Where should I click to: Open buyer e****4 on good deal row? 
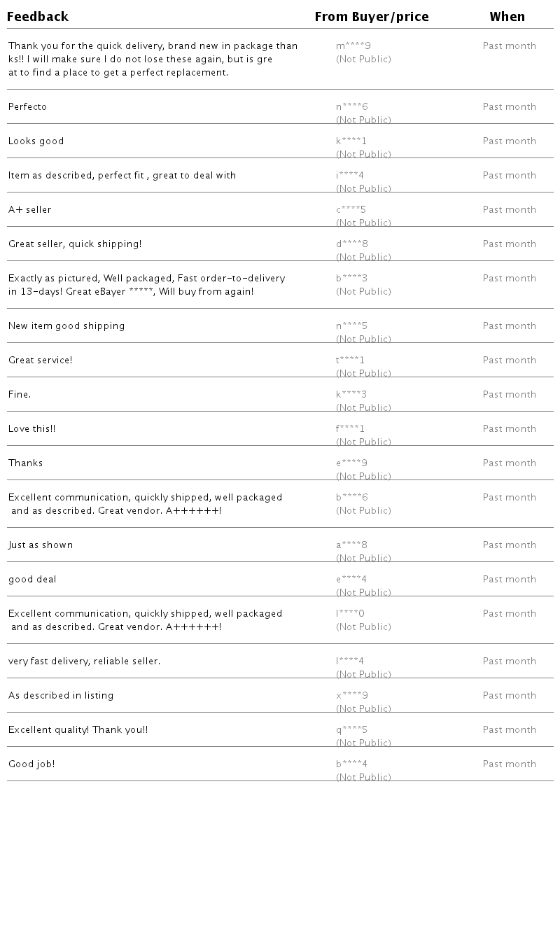coord(351,580)
